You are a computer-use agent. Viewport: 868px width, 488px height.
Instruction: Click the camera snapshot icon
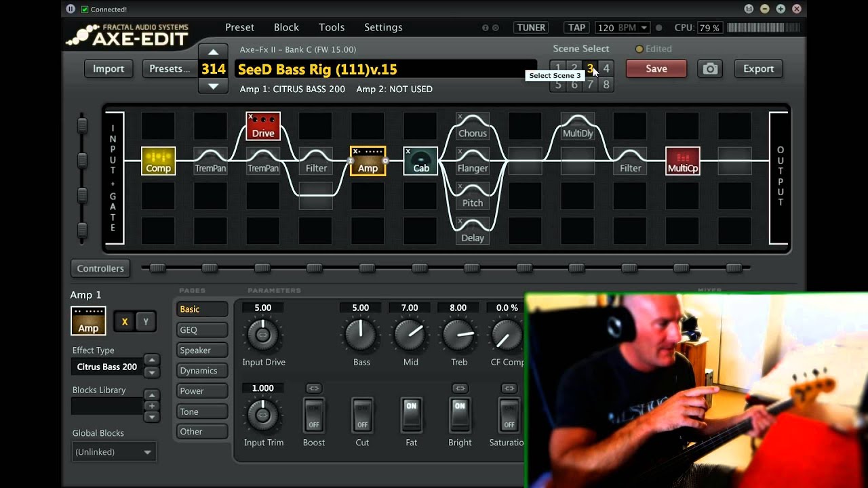710,68
